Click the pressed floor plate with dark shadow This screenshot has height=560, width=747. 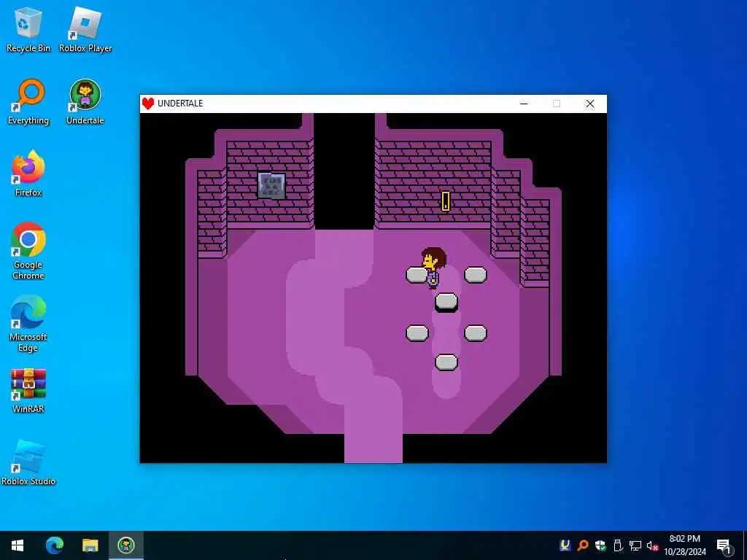pos(446,303)
